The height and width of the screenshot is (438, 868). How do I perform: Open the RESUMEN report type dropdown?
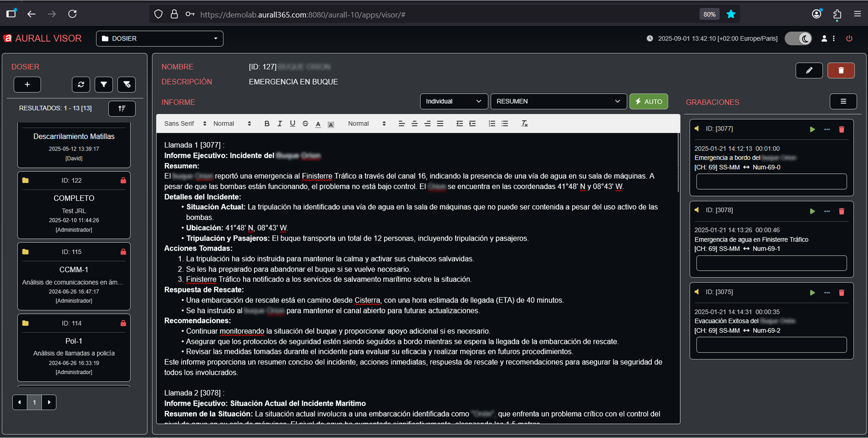(558, 101)
